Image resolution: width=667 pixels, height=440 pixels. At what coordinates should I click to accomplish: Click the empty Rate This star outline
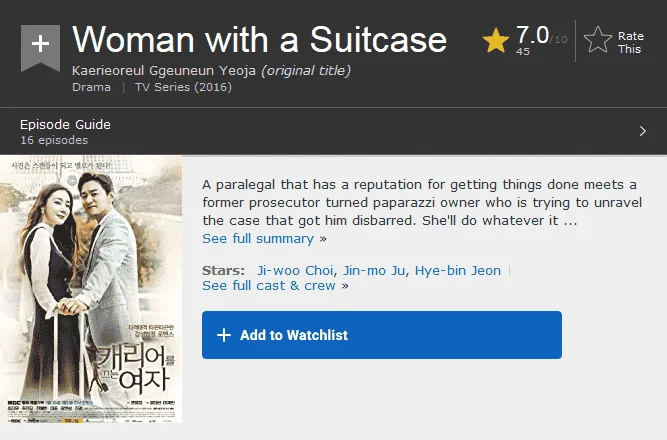598,40
